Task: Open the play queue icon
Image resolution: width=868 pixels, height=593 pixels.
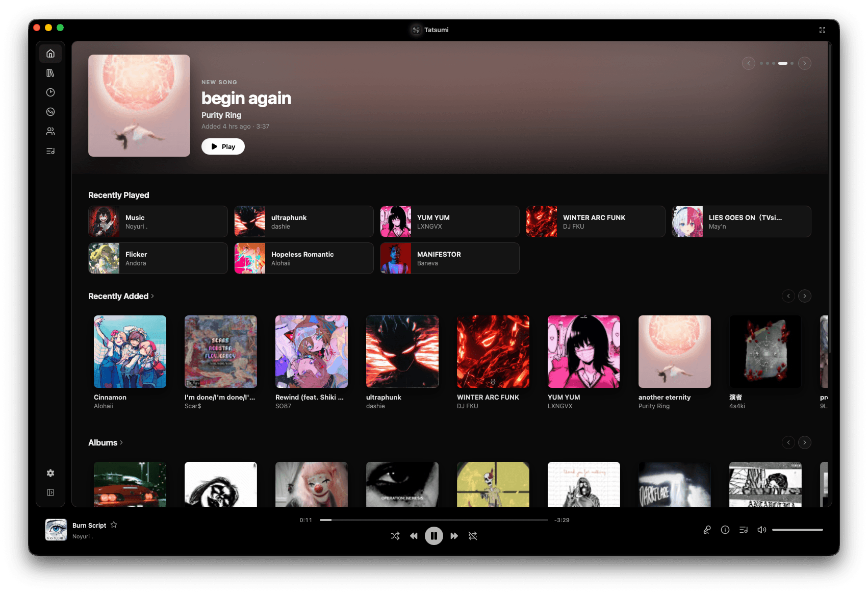Action: click(744, 530)
